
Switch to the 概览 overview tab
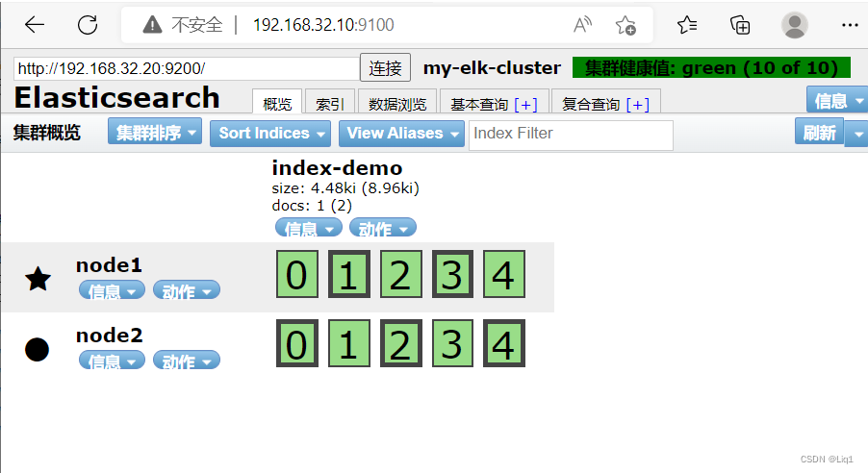coord(277,104)
